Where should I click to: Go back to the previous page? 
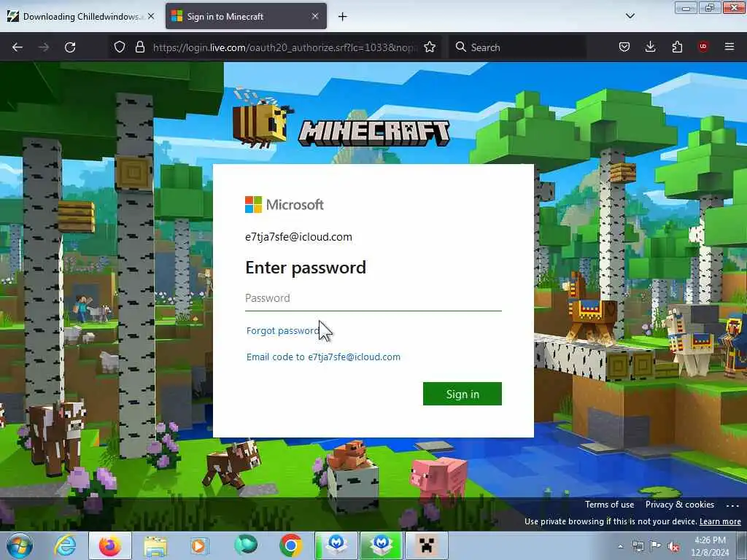click(18, 47)
